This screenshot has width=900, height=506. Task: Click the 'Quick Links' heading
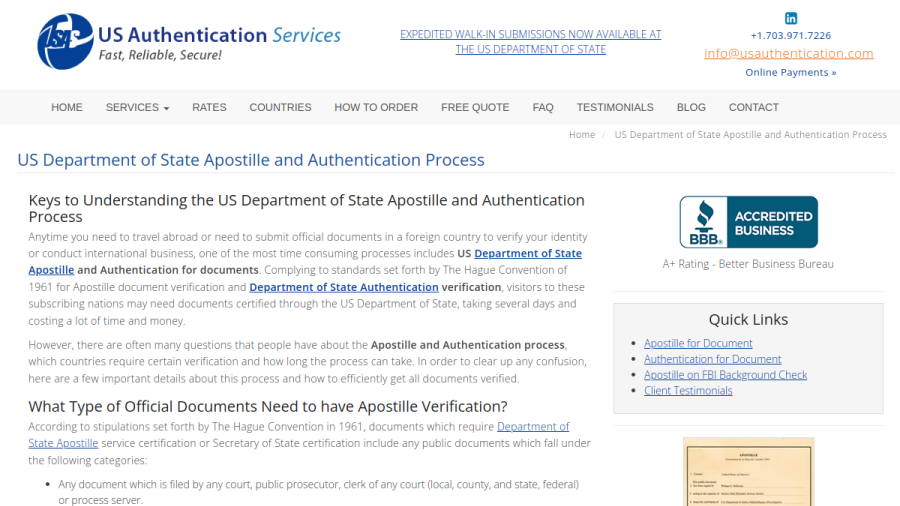coord(748,320)
